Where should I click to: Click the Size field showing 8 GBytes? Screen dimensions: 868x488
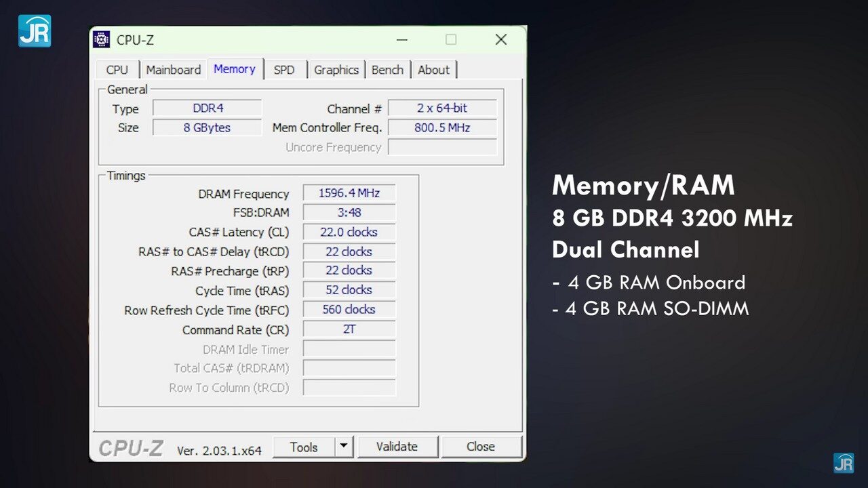[208, 127]
